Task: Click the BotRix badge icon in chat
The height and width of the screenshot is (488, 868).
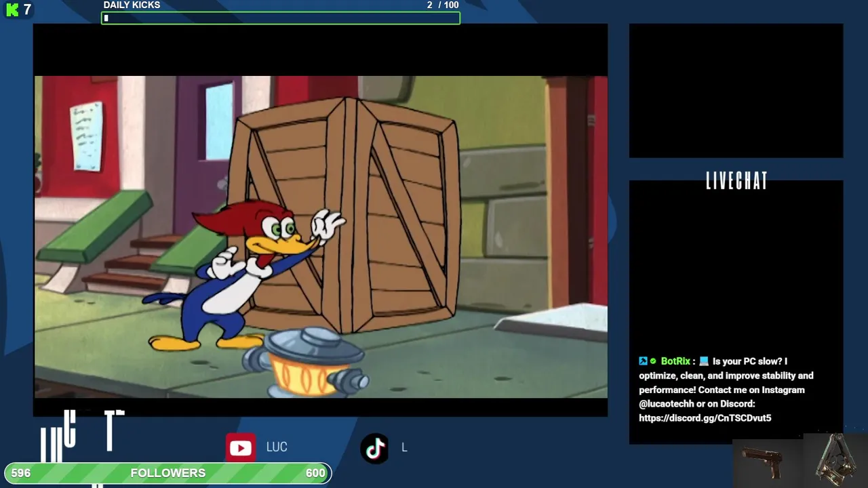Action: 643,361
